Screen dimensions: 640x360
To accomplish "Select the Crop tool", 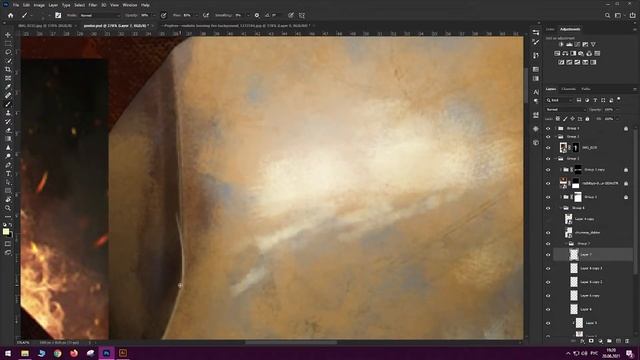I will tap(8, 69).
